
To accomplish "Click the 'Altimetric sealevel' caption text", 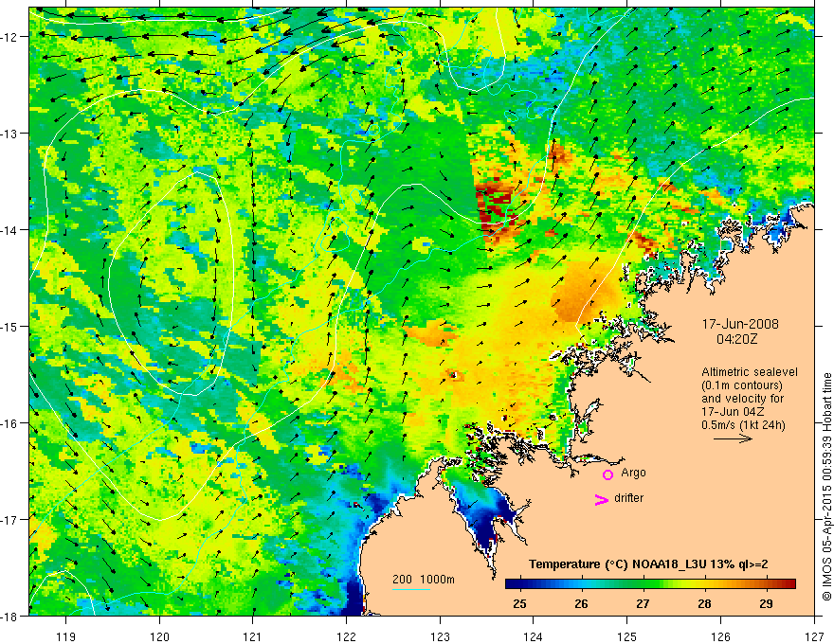I will pos(750,372).
